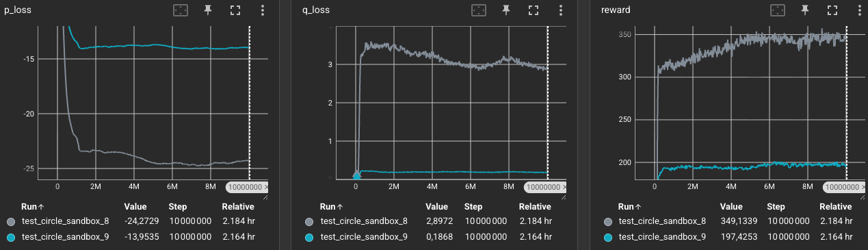Click the reward card title
Viewport: 868px width, 250px height.
click(616, 10)
